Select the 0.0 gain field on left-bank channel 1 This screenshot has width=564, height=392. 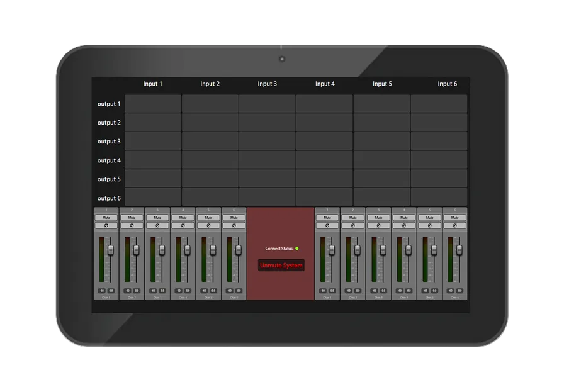click(x=111, y=291)
